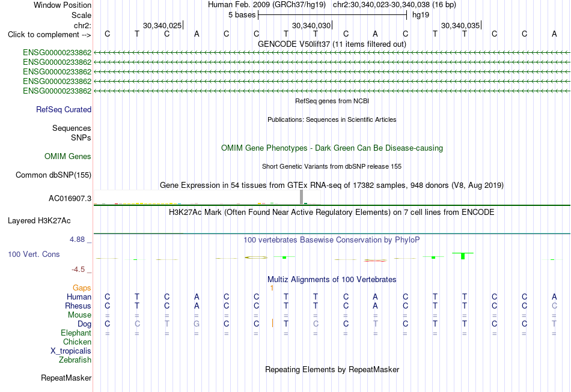Click the mismatched G base in Dog row
The width and height of the screenshot is (571, 392).
(197, 324)
